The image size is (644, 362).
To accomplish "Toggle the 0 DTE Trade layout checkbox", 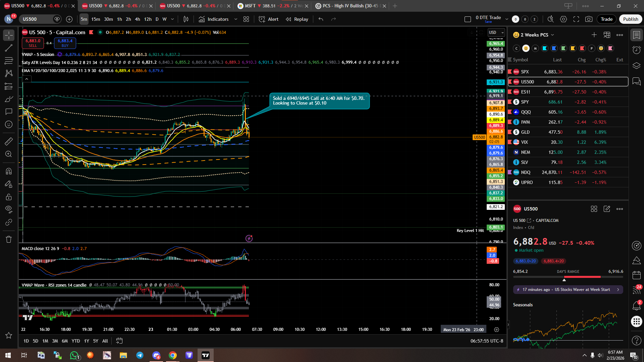I will 468,19.
